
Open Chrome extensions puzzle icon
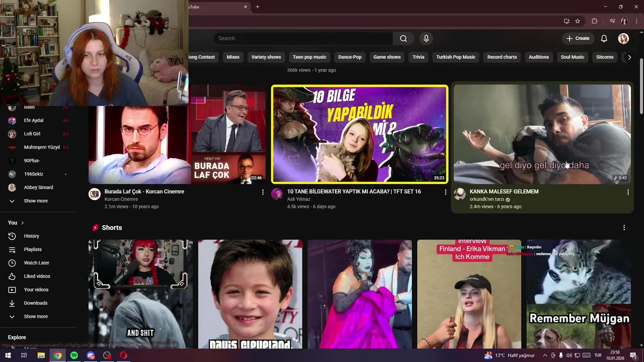point(595,21)
